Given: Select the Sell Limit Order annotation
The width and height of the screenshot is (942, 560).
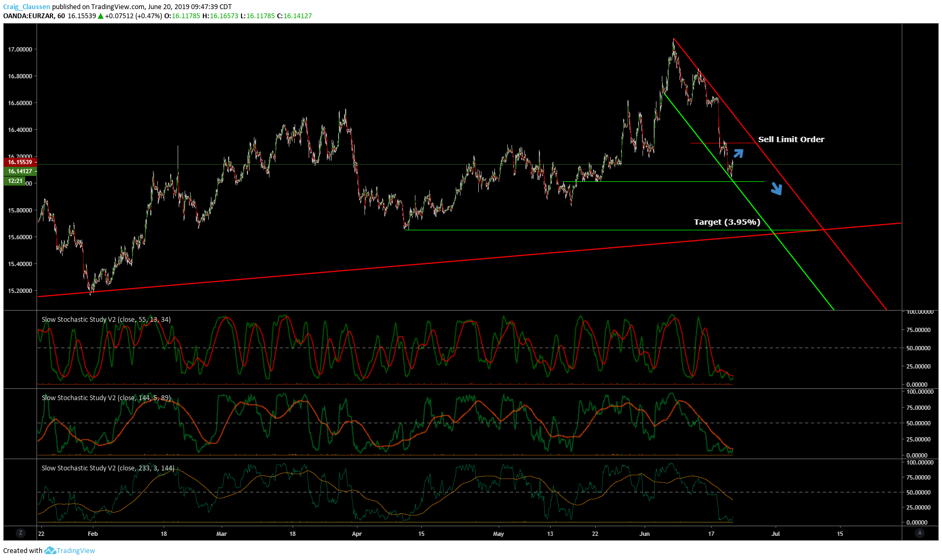Looking at the screenshot, I should point(791,139).
